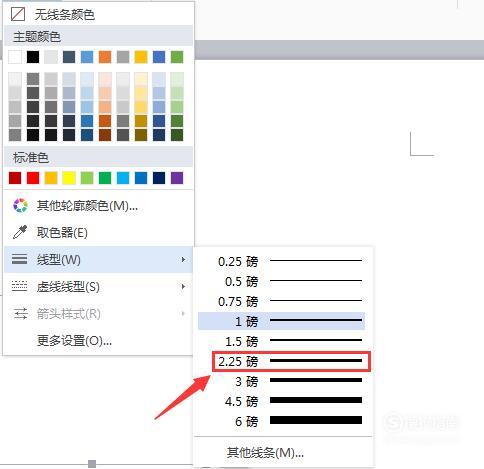Click the color wheel icon

[x=20, y=206]
